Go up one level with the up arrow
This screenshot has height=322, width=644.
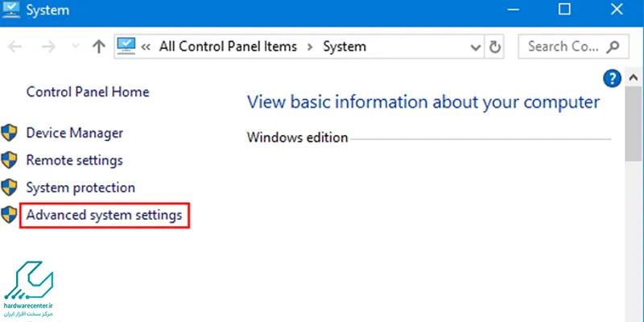click(x=99, y=47)
